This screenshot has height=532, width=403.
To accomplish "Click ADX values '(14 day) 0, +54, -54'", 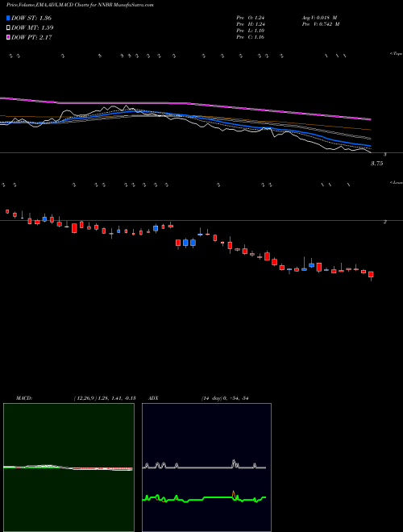I will click(225, 398).
